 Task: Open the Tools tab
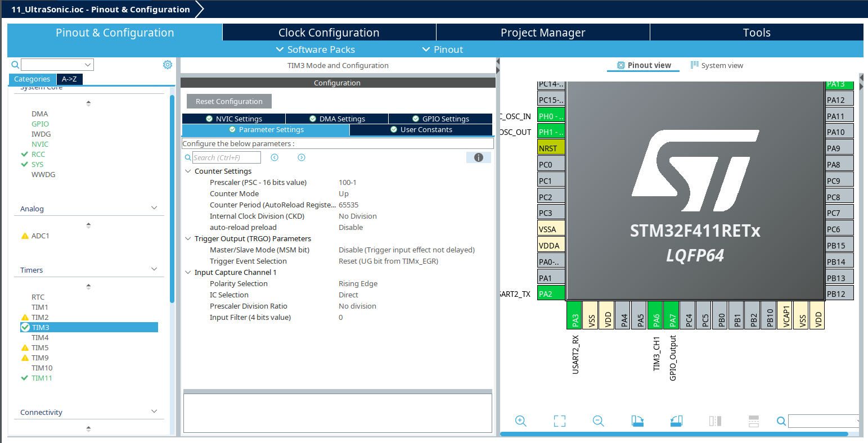click(x=757, y=32)
